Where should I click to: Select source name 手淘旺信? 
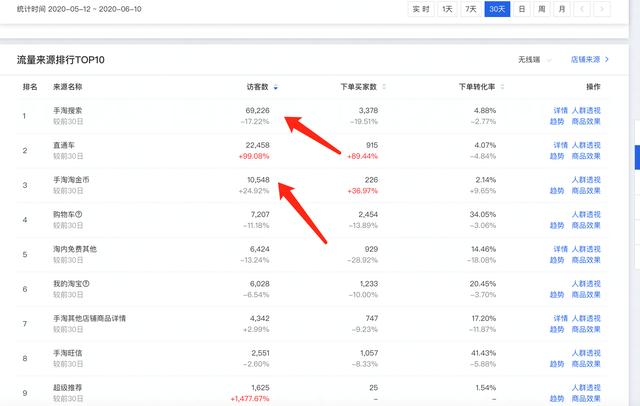point(68,353)
